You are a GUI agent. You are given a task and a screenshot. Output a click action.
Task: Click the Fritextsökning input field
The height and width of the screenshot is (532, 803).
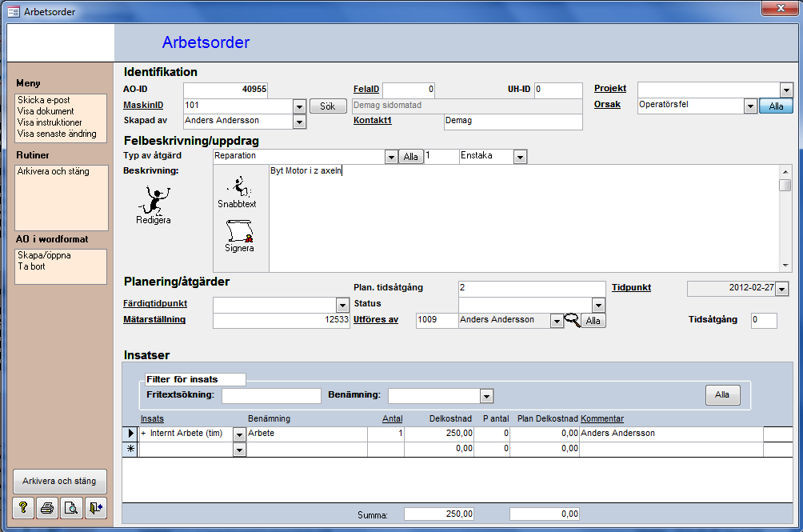click(271, 396)
